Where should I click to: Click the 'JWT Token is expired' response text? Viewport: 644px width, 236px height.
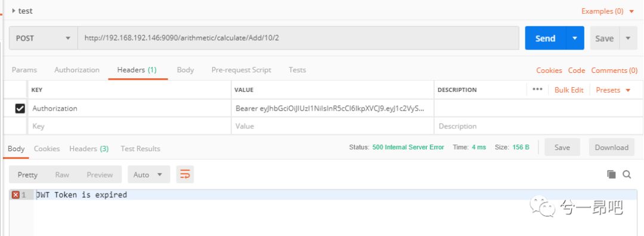click(81, 195)
